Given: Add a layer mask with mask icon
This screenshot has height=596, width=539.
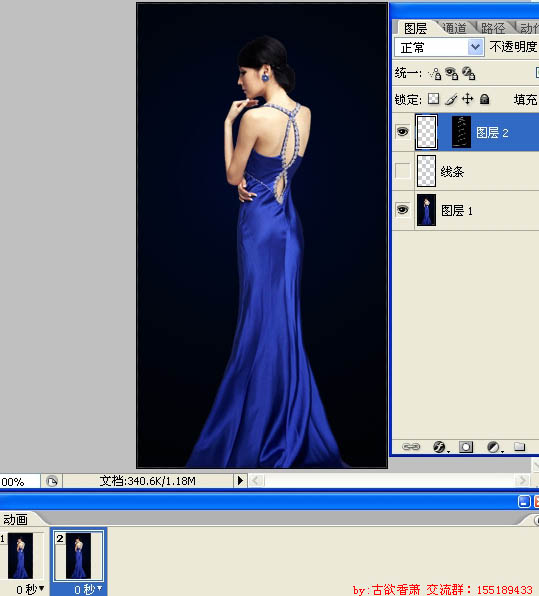Looking at the screenshot, I should pyautogui.click(x=466, y=447).
